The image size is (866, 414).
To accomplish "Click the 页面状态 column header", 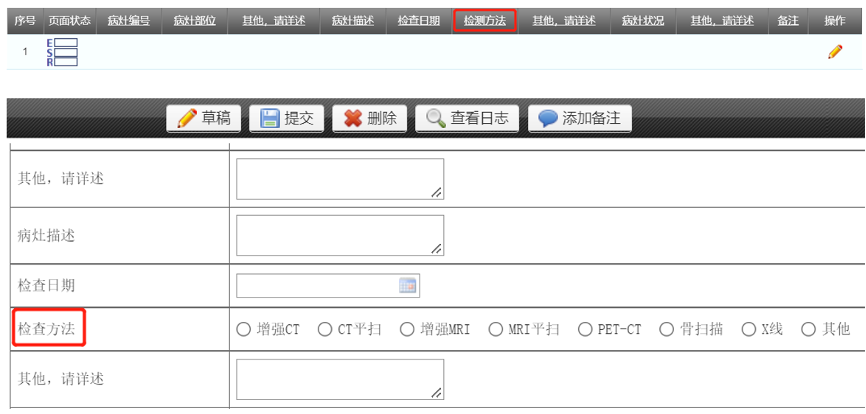I will point(69,21).
